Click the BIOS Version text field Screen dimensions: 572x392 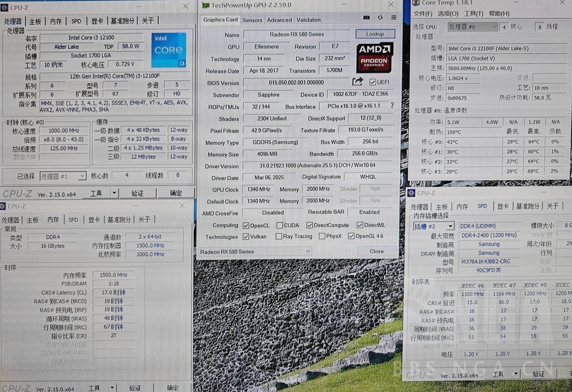click(x=296, y=83)
